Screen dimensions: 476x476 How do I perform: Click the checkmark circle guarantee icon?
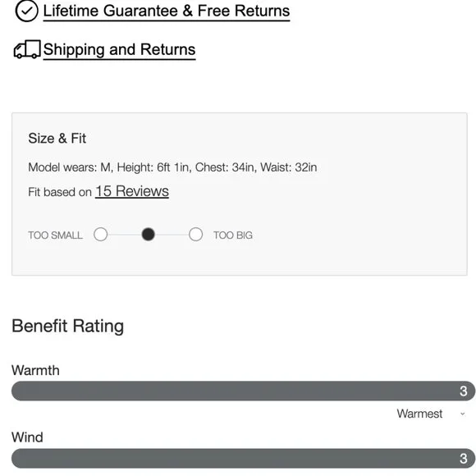(27, 11)
